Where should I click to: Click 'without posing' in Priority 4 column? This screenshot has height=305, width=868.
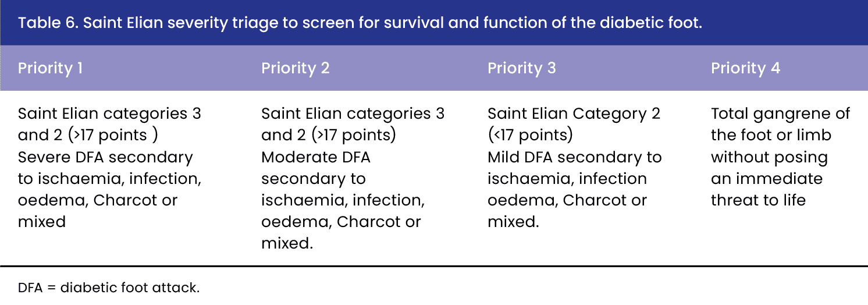(770, 157)
